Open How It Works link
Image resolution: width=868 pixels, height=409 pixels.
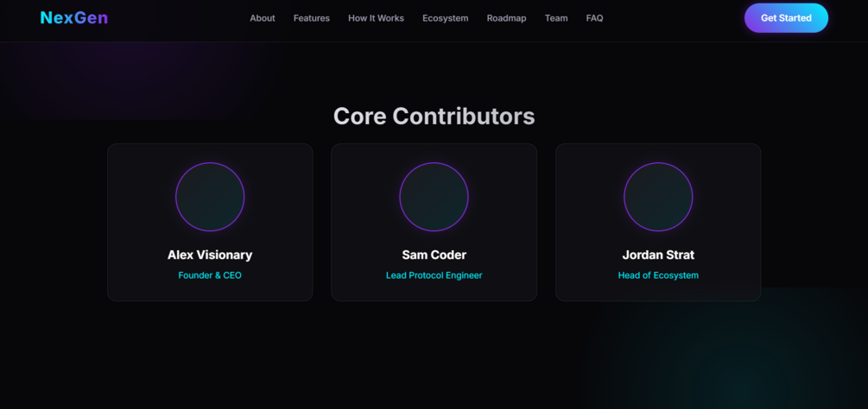pos(376,18)
